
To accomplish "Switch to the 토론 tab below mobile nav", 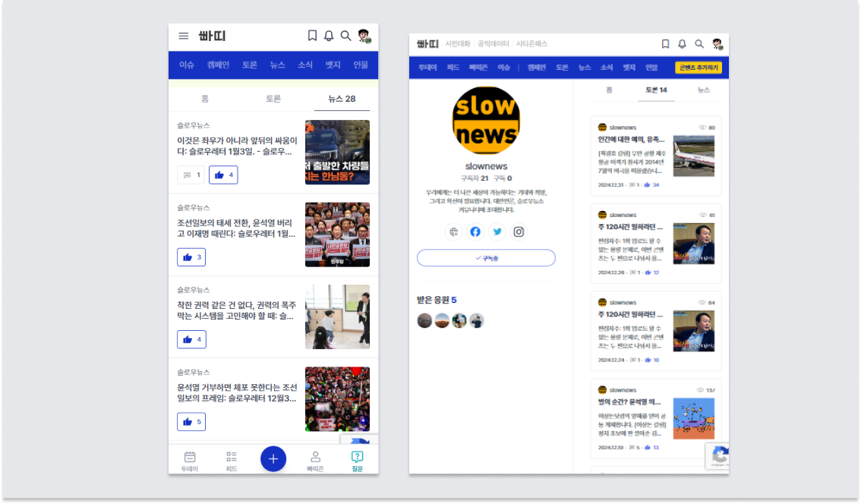I will [x=273, y=99].
